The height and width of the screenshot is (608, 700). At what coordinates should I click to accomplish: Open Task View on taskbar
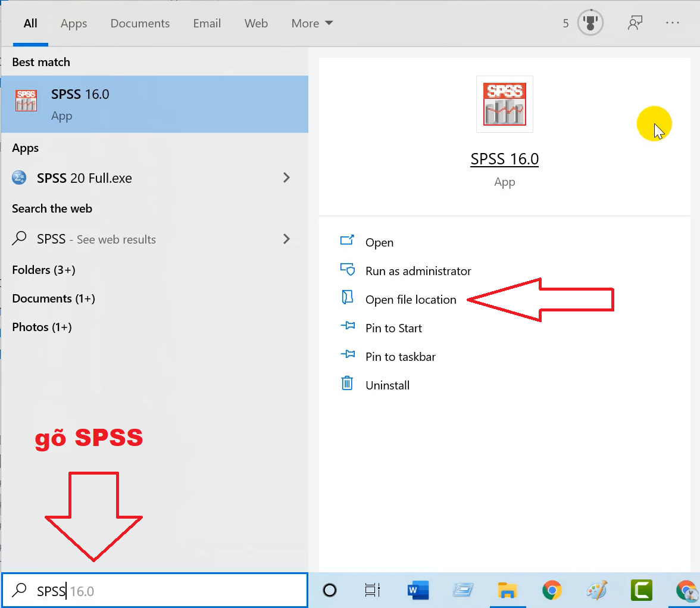[373, 590]
